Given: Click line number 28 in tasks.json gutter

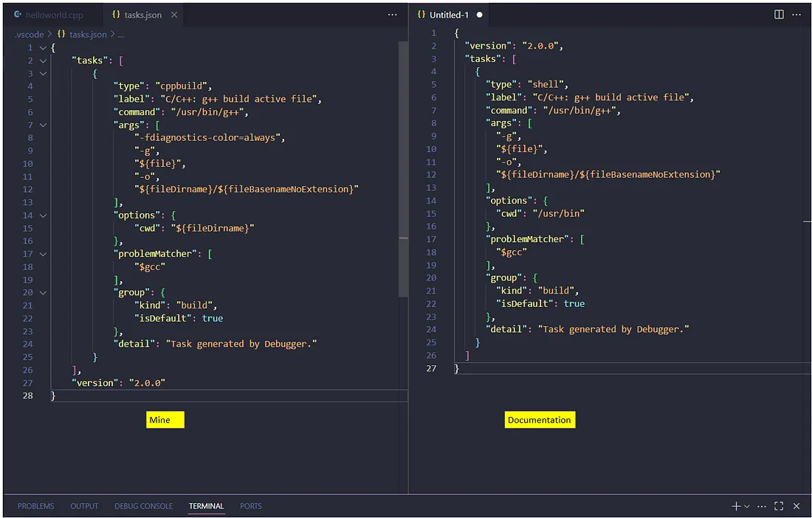Looking at the screenshot, I should tap(27, 396).
